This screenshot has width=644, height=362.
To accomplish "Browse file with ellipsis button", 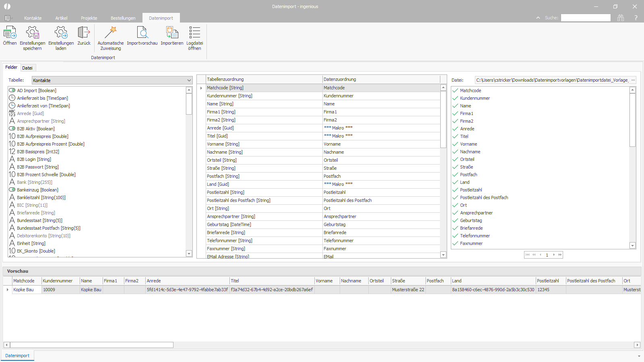I will point(633,80).
